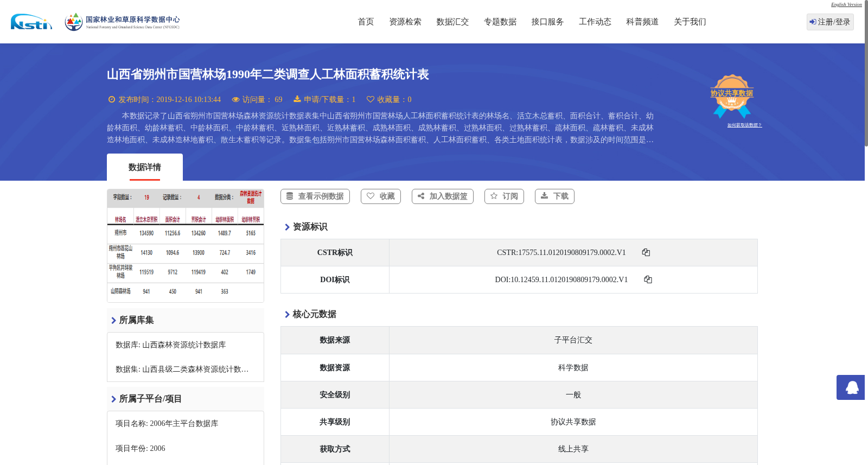Click the clock icon beside 发布时间
The image size is (868, 465).
[112, 99]
